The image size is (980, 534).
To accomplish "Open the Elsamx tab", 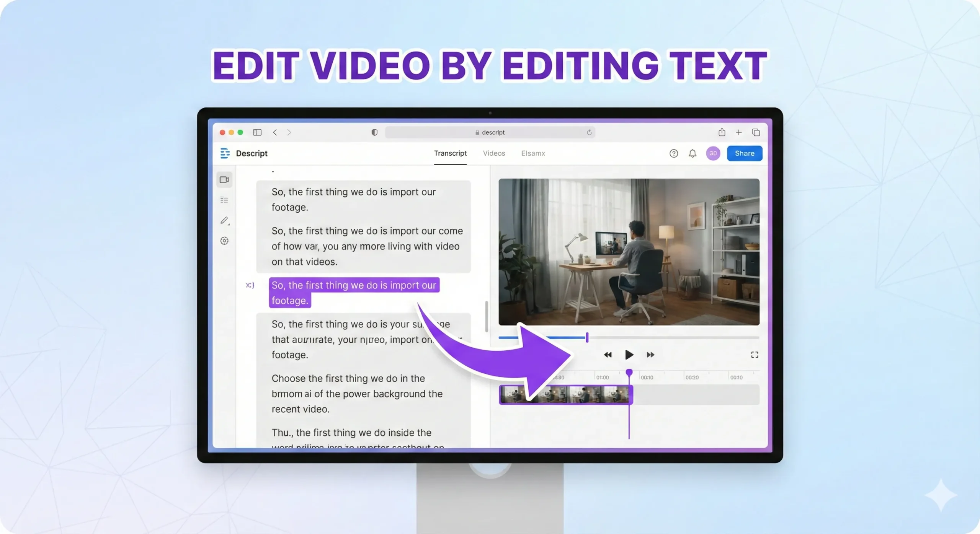I will point(533,153).
